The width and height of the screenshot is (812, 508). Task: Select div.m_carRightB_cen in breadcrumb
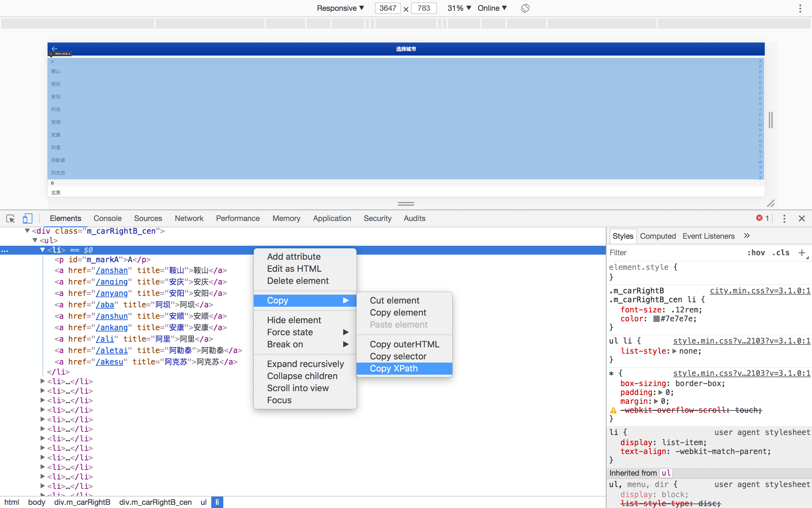155,502
